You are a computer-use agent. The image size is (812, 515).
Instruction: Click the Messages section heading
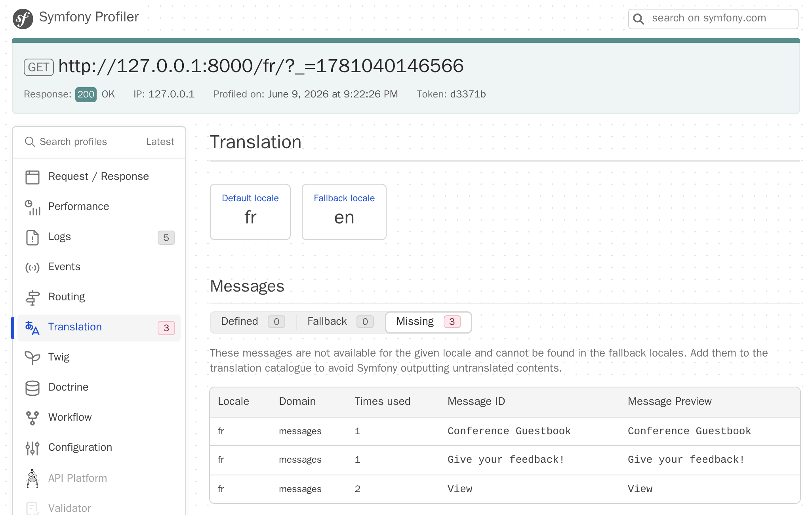[x=247, y=286]
